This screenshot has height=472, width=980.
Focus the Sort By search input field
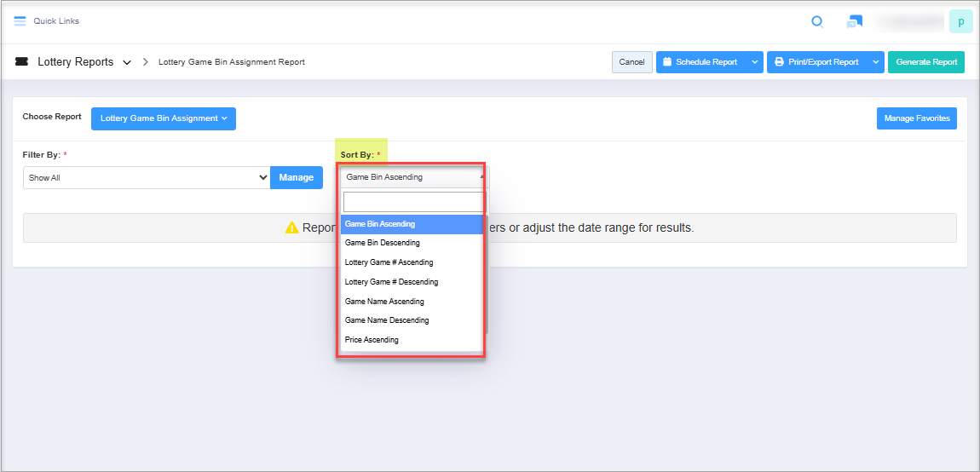click(x=412, y=202)
